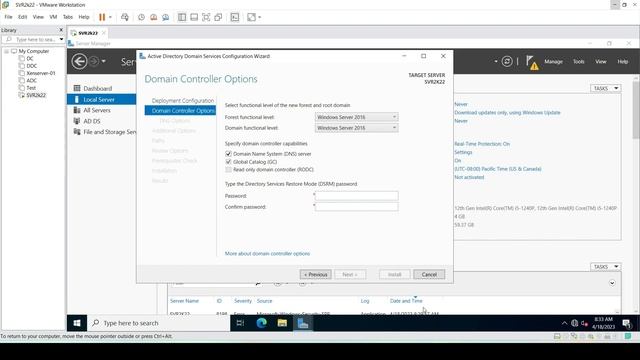
Task: Open the Action Center notification icon
Action: click(627, 323)
